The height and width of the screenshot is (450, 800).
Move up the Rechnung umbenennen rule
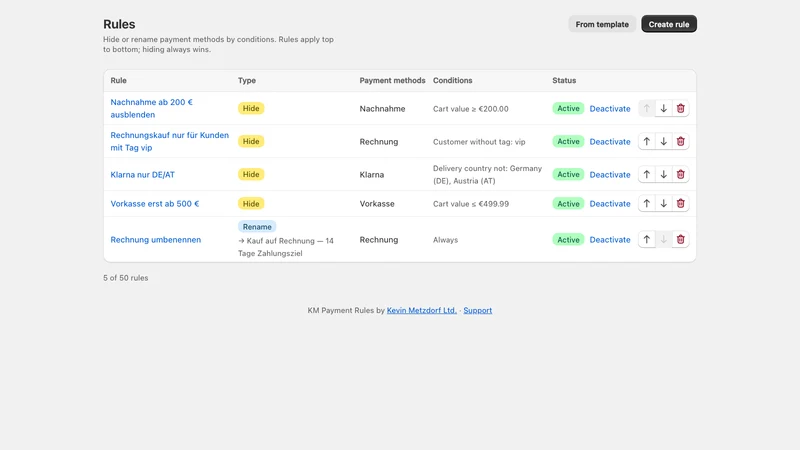(646, 239)
